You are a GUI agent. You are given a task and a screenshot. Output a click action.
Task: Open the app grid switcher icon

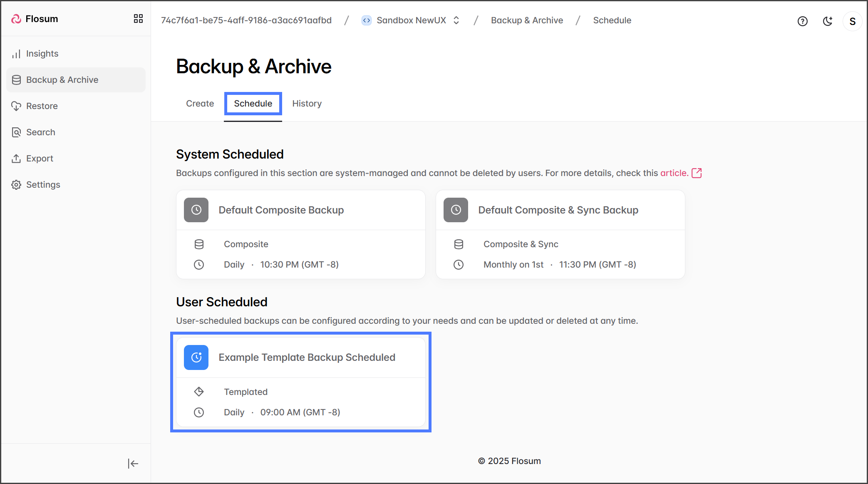click(138, 19)
